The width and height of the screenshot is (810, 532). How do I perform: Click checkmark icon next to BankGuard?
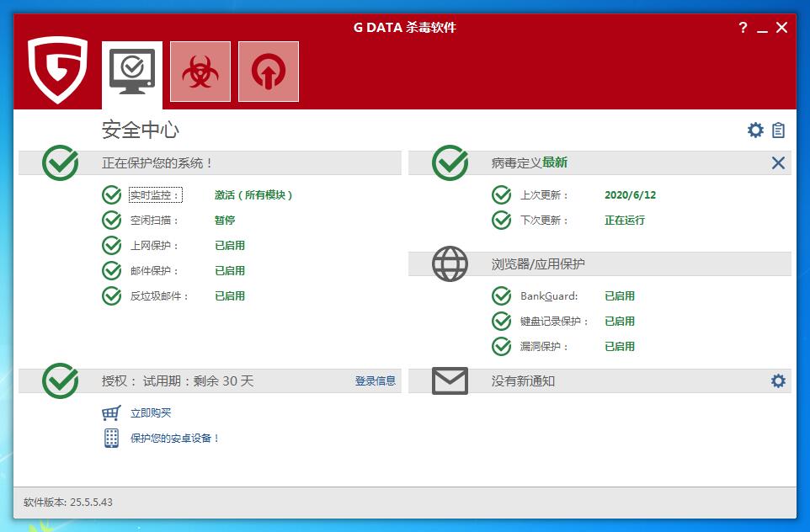[x=501, y=296]
